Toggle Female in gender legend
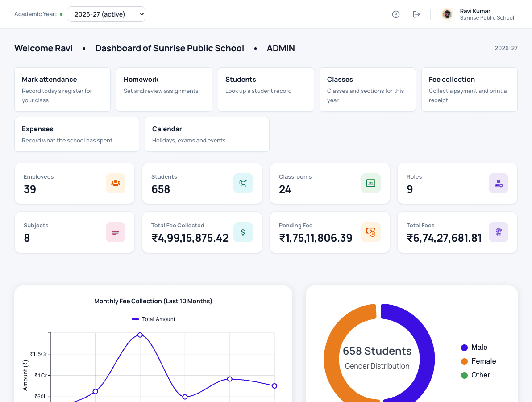Screen dimensions: 532x402 click(x=478, y=361)
